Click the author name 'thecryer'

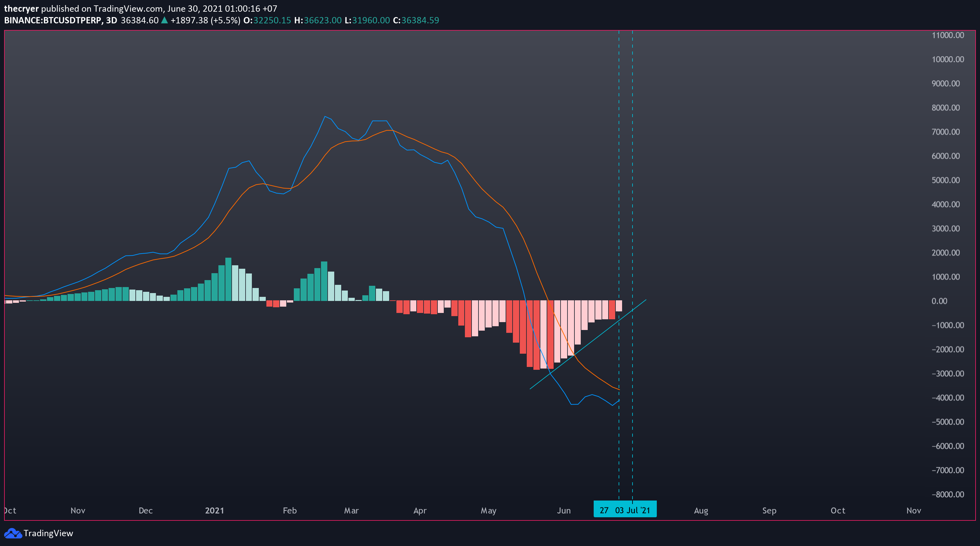click(x=21, y=9)
